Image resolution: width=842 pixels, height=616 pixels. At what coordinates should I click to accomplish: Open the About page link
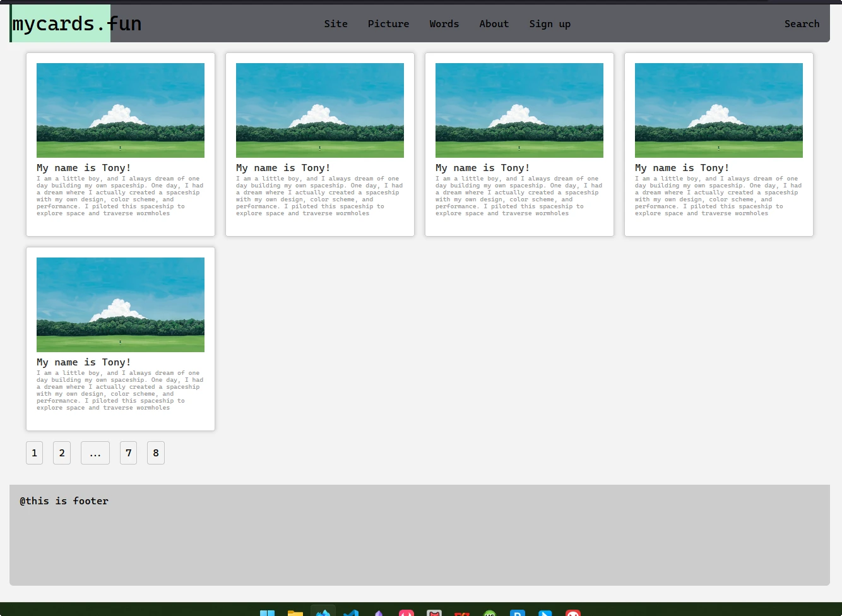(494, 24)
